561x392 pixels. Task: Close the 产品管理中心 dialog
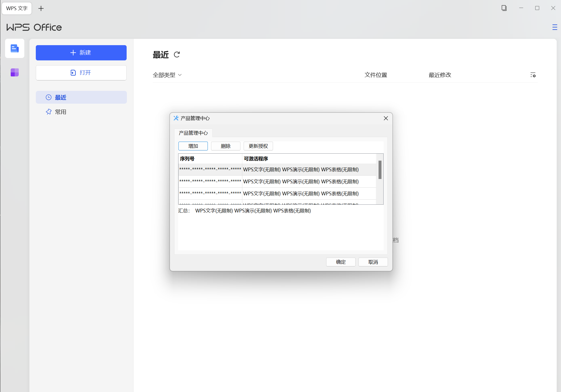click(385, 118)
